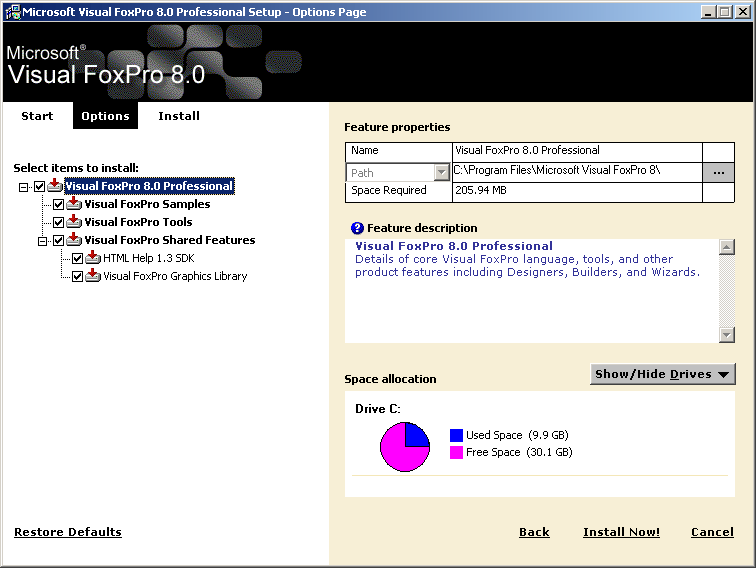756x568 pixels.
Task: Switch to the Start tab
Action: [x=37, y=116]
